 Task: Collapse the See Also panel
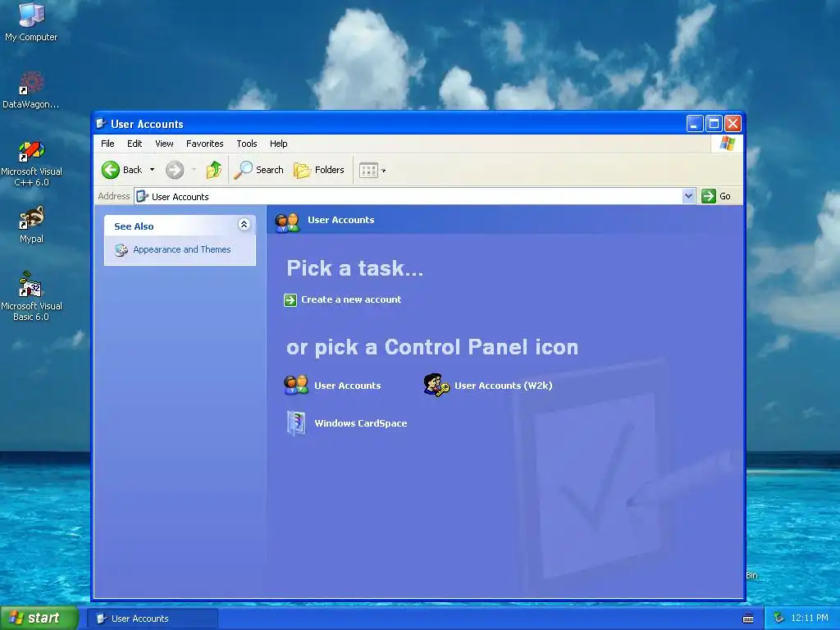pyautogui.click(x=244, y=225)
